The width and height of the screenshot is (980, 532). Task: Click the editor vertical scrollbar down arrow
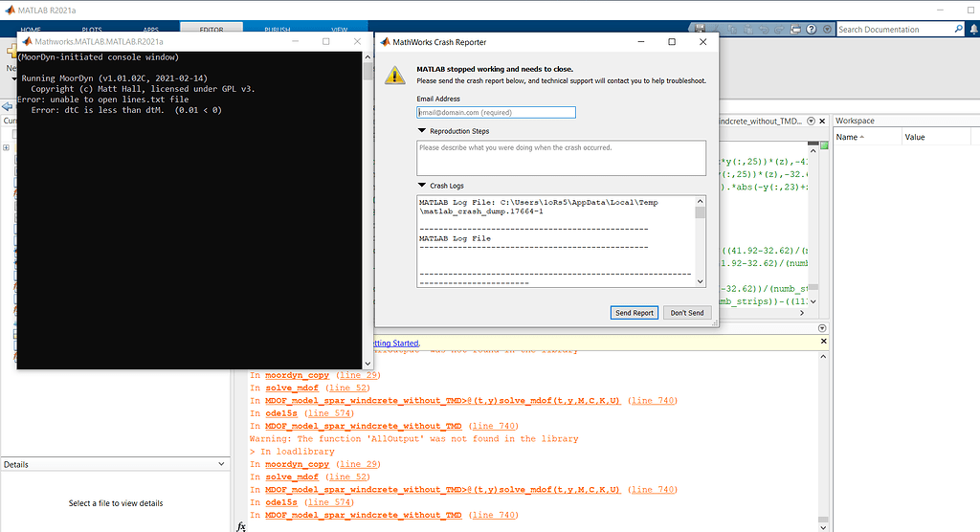click(x=813, y=301)
